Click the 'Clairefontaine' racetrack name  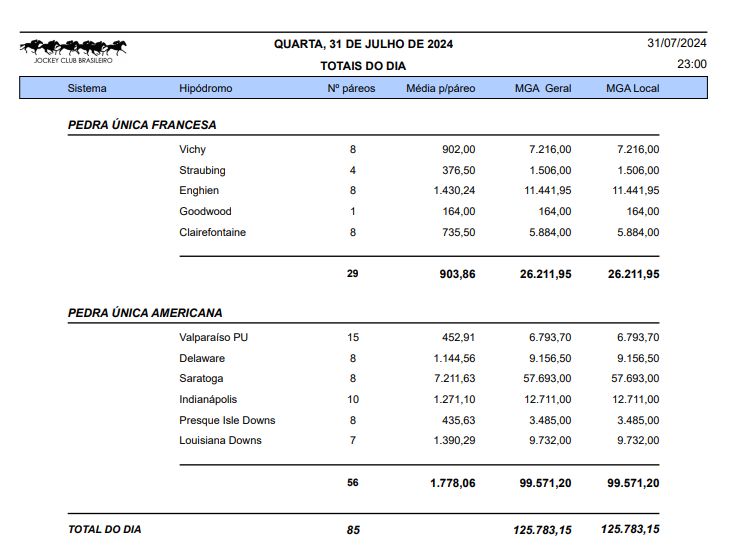tap(212, 232)
